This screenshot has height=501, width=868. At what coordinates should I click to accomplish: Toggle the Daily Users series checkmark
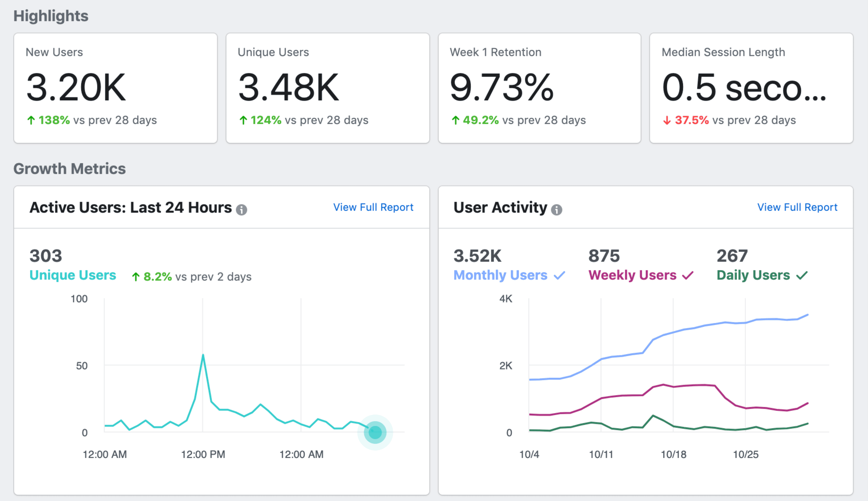[x=801, y=275]
